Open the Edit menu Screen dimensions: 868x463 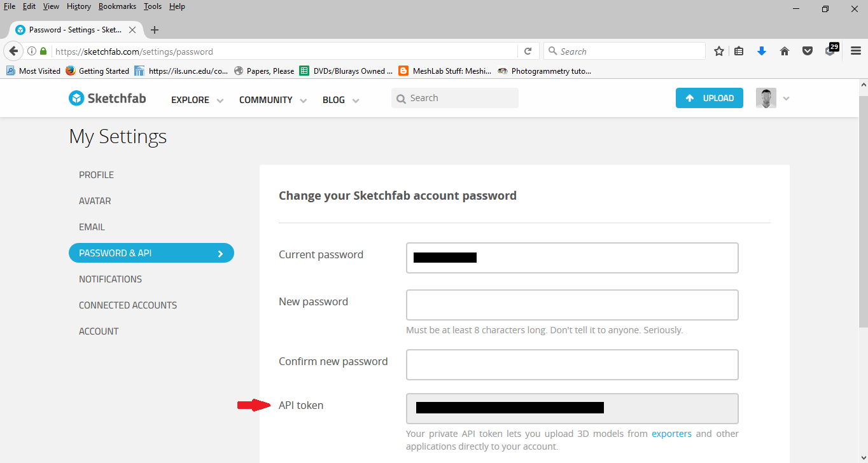(x=29, y=6)
